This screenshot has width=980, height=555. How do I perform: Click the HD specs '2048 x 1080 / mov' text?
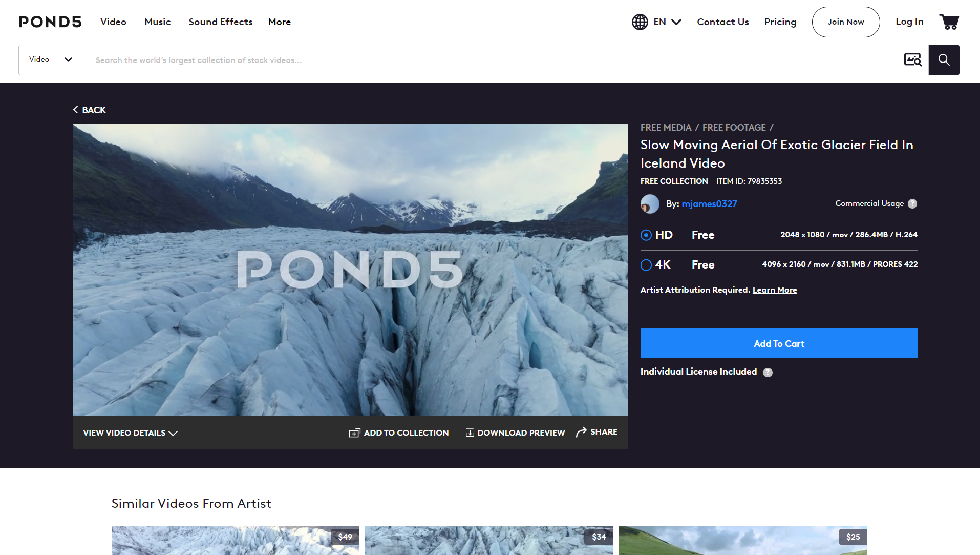[x=849, y=235]
